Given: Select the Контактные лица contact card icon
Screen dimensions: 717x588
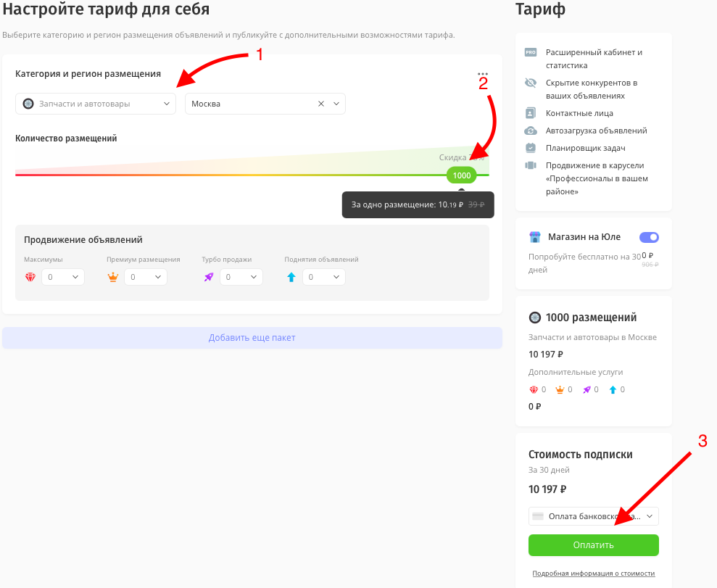Looking at the screenshot, I should (x=531, y=112).
